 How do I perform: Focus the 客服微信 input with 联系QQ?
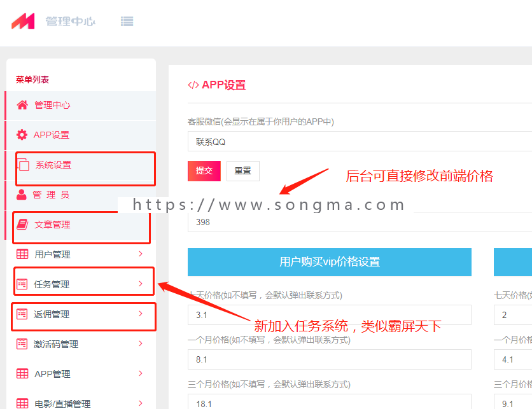(x=360, y=141)
